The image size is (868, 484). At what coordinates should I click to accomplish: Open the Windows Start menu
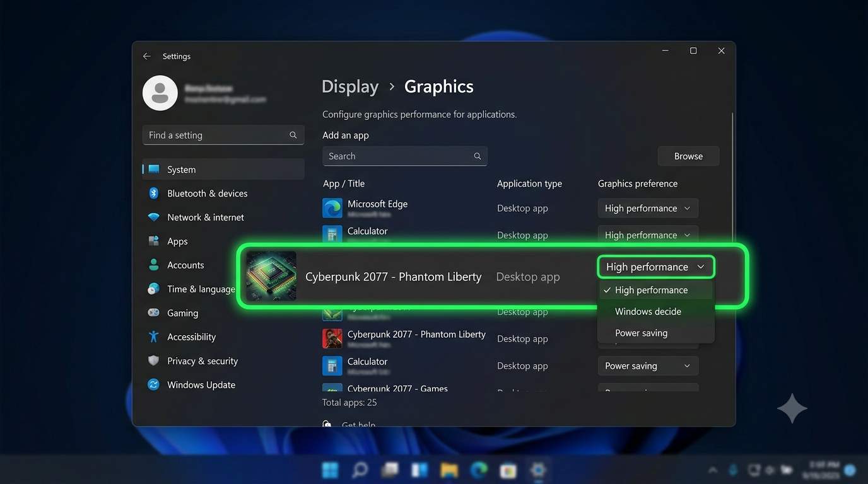pyautogui.click(x=330, y=470)
